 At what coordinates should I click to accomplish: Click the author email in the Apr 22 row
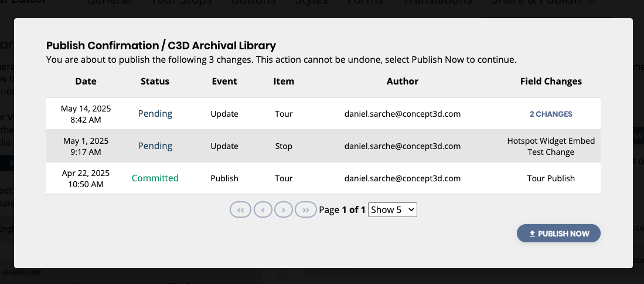point(403,178)
